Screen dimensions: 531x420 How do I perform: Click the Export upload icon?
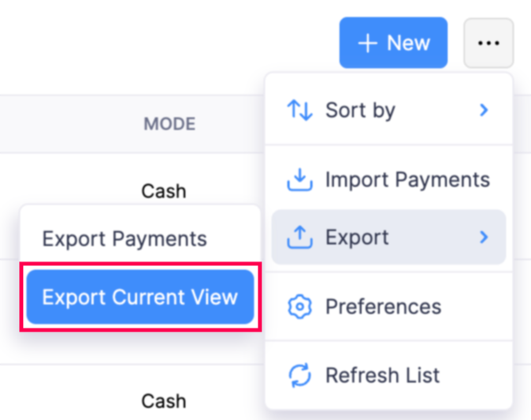pyautogui.click(x=299, y=237)
